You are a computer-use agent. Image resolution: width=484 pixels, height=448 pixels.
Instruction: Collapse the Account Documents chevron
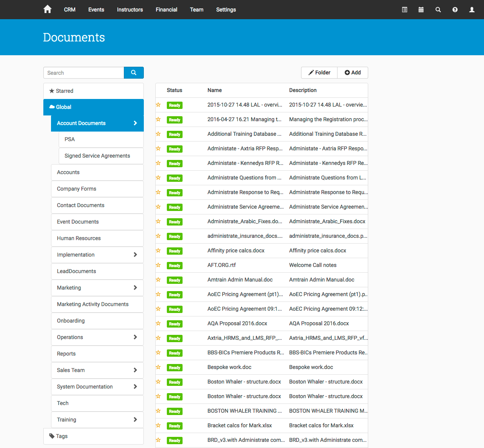[x=135, y=123]
